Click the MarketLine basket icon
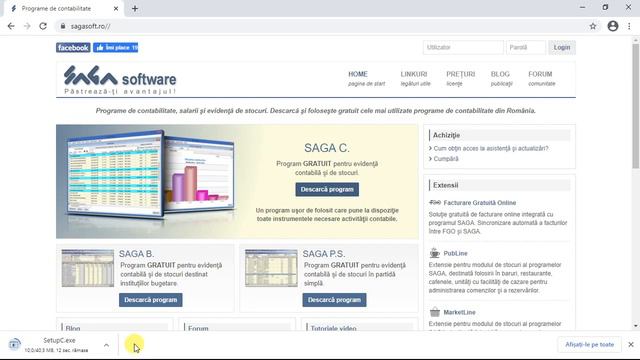This screenshot has width=640, height=360. click(435, 312)
